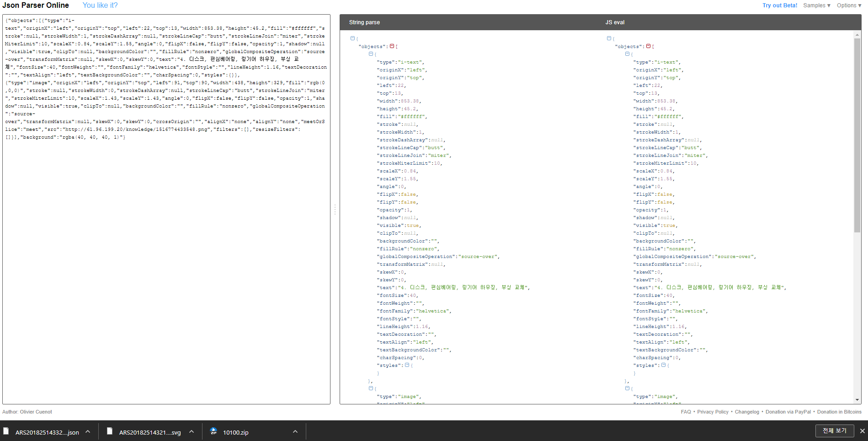Open options chevron for json download
Viewport: 868px width, 441px height.
click(88, 431)
